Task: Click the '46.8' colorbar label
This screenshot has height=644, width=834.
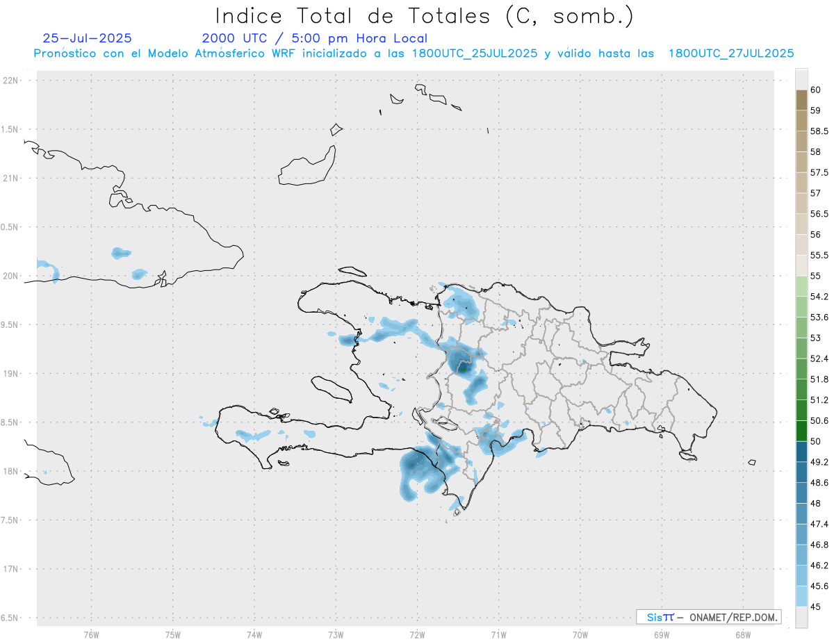Action: (819, 545)
